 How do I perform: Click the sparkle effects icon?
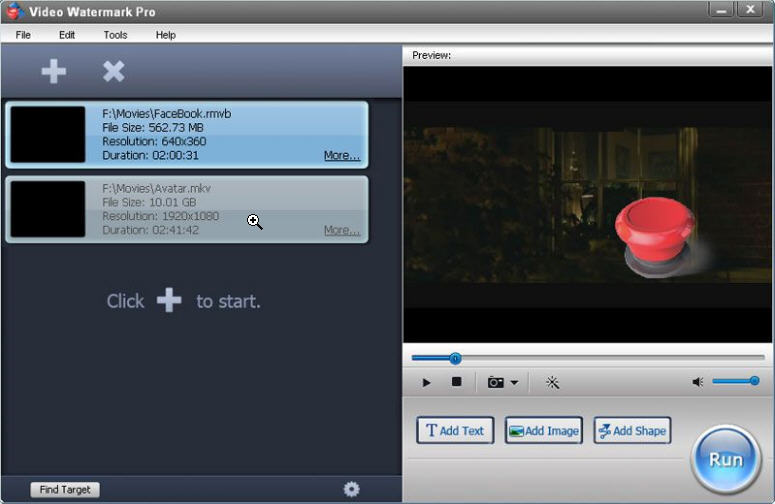[x=552, y=382]
